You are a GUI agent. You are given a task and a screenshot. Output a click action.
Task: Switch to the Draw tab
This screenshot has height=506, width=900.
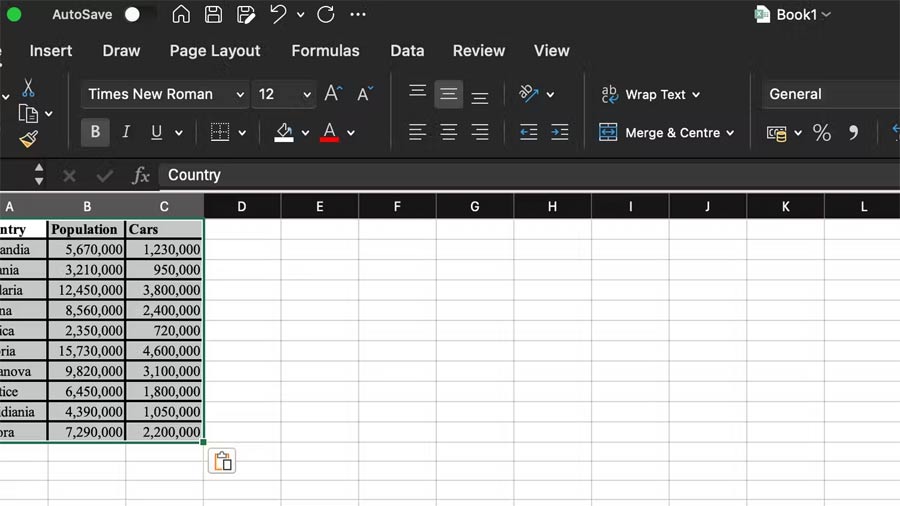point(121,50)
